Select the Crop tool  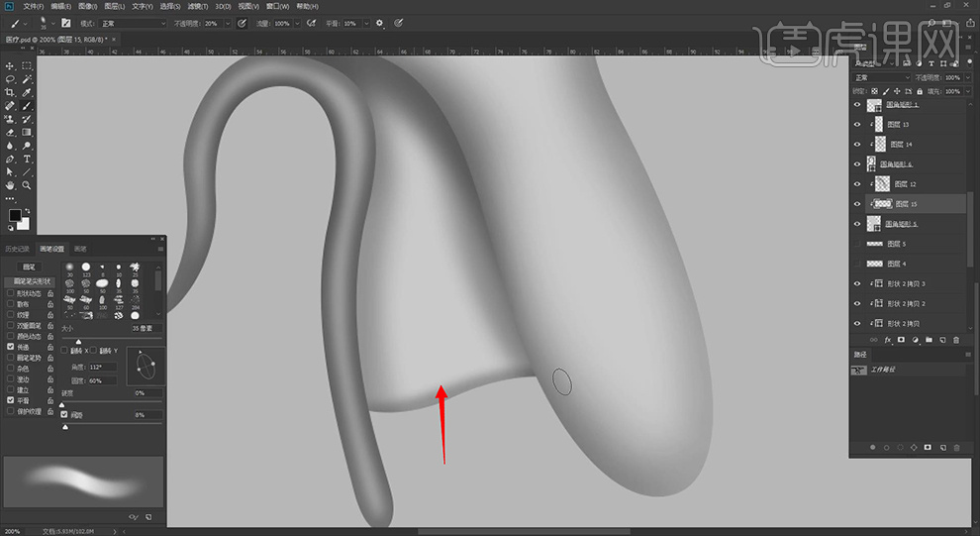(x=9, y=92)
